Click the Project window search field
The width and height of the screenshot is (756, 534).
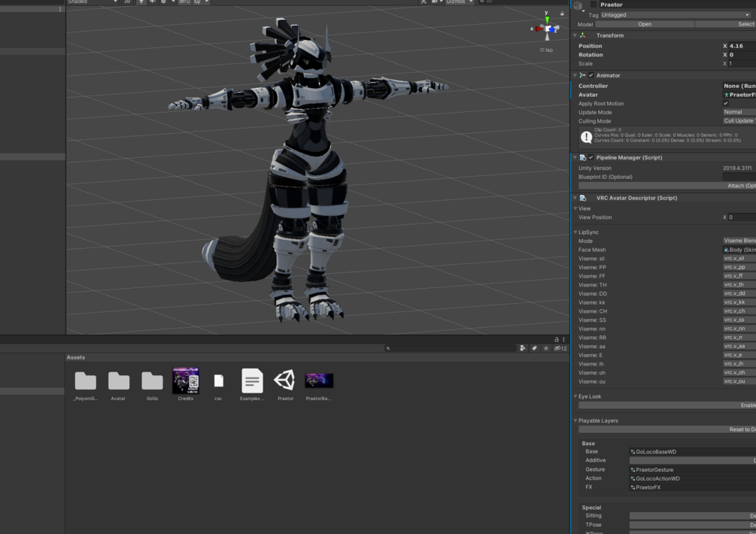click(x=451, y=348)
